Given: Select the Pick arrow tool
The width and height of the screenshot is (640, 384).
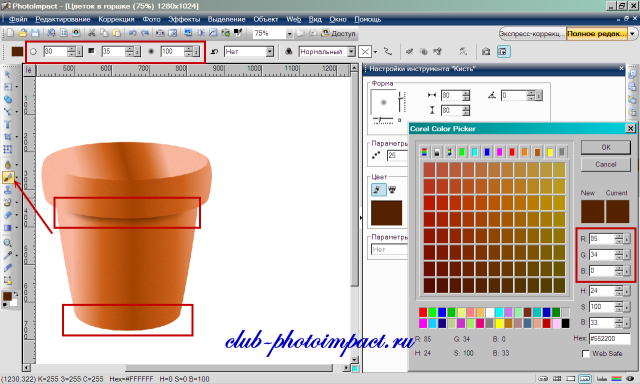Looking at the screenshot, I should [x=7, y=74].
